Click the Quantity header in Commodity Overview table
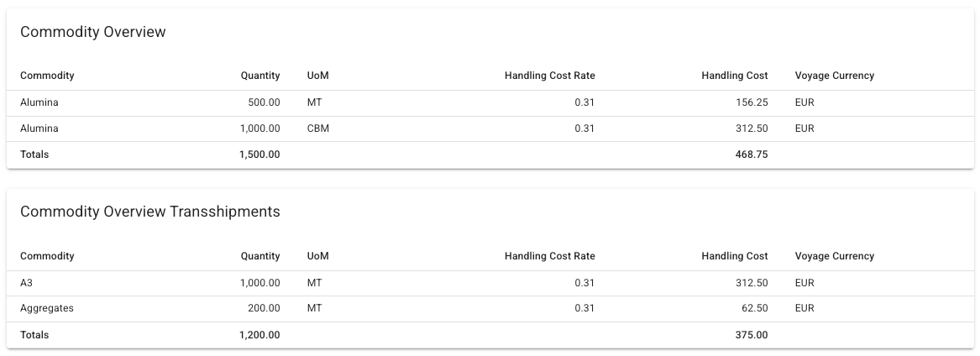The image size is (980, 356). point(259,76)
